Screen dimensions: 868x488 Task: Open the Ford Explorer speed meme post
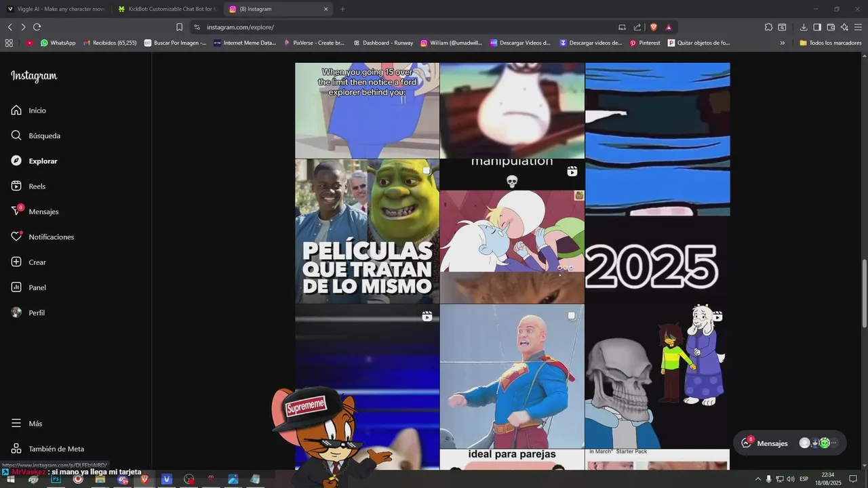(x=367, y=110)
